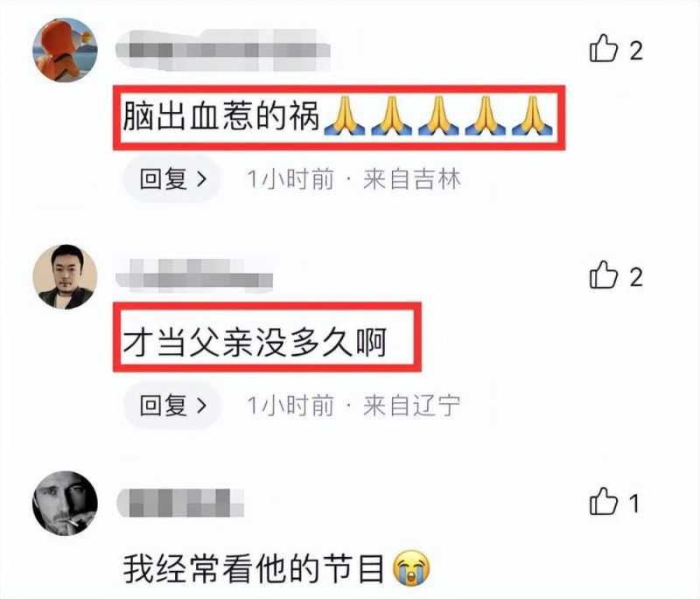
Task: Open the first commenter's blurred username
Action: tap(223, 50)
